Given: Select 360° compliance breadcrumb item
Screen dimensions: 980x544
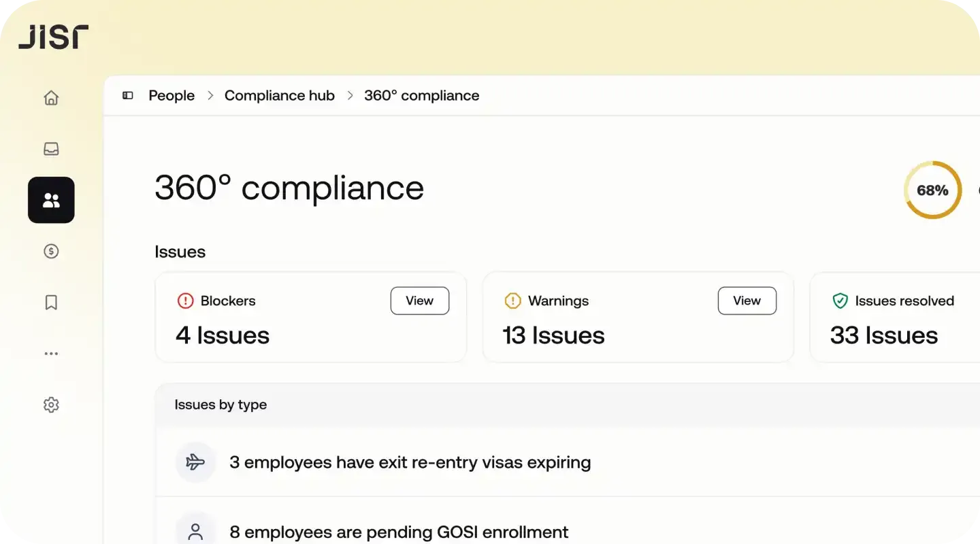Looking at the screenshot, I should click(x=422, y=95).
